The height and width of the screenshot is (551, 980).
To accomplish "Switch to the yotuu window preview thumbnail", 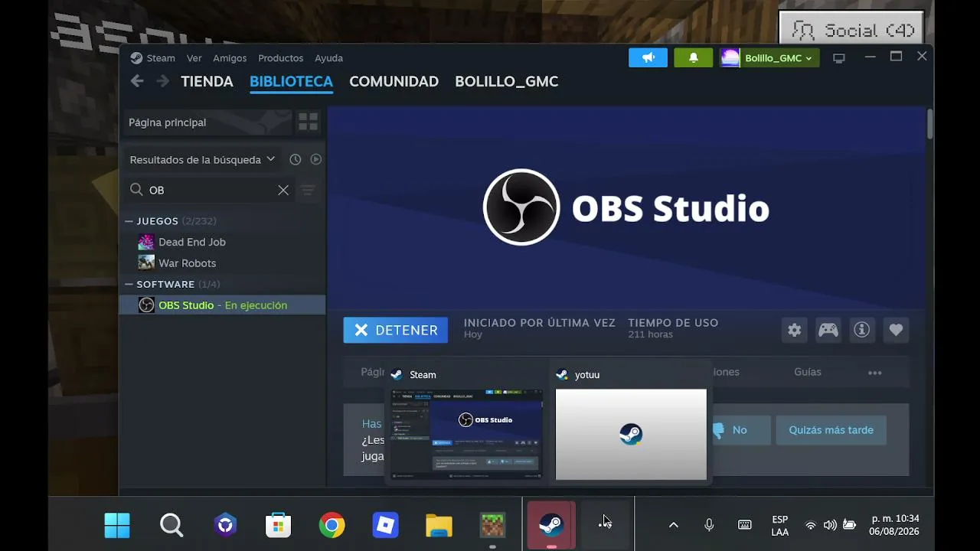I will 631,434.
